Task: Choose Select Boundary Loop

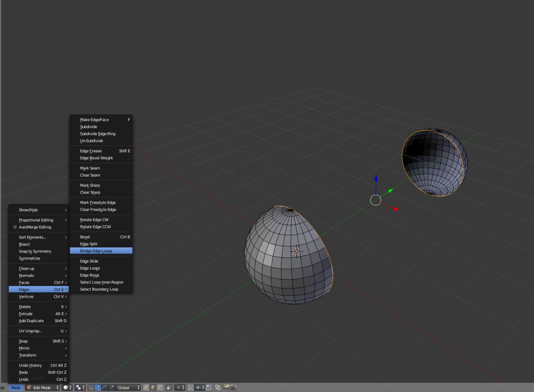Action: point(101,290)
